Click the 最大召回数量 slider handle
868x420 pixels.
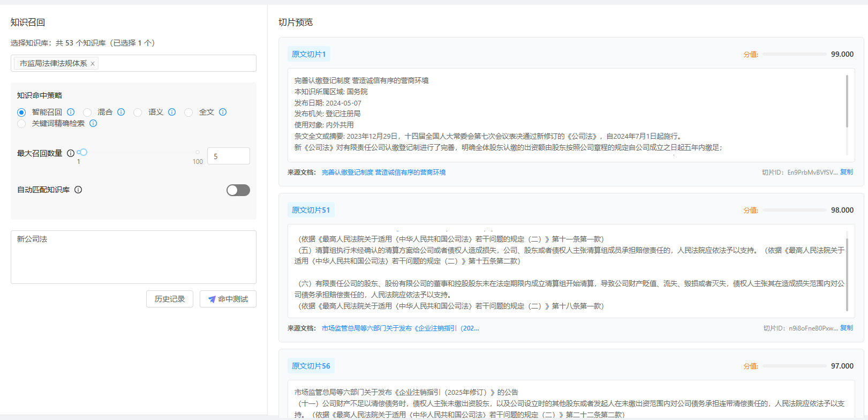83,152
